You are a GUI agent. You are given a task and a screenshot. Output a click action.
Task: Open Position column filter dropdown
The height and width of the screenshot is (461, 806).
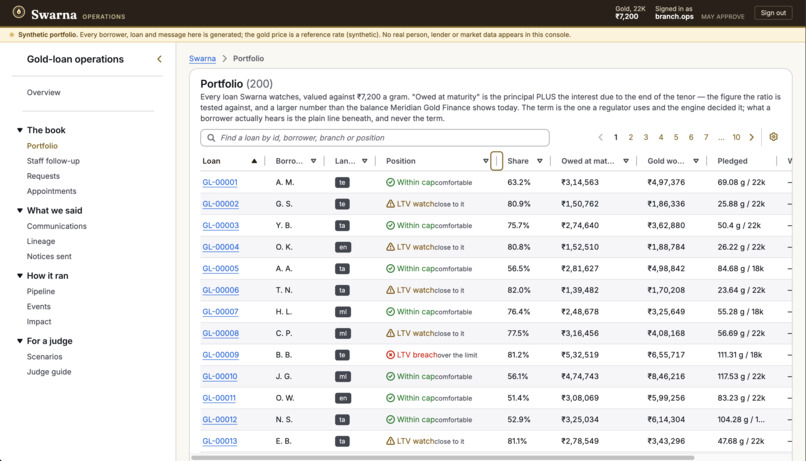(485, 161)
